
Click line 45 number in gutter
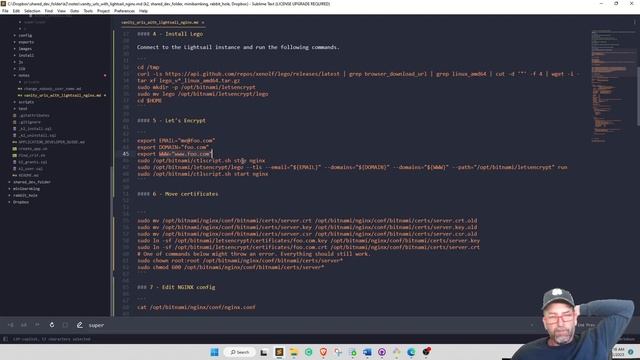(x=126, y=154)
